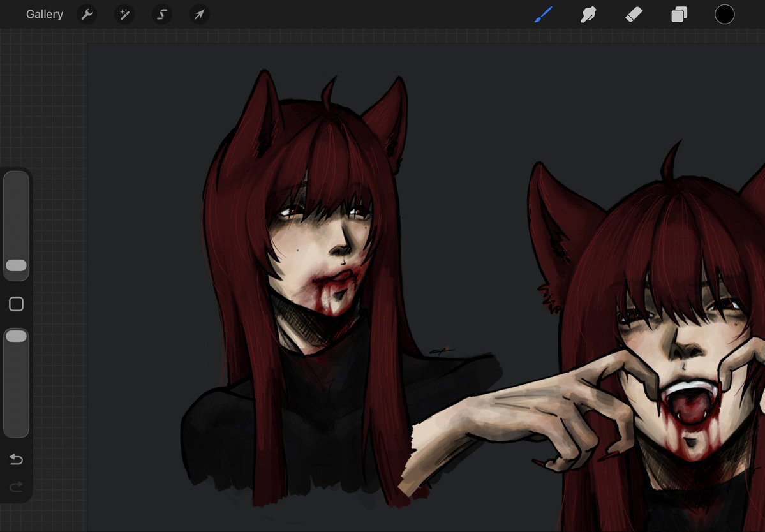The height and width of the screenshot is (532, 765).
Task: Click the brush size slider handle
Action: point(16,265)
